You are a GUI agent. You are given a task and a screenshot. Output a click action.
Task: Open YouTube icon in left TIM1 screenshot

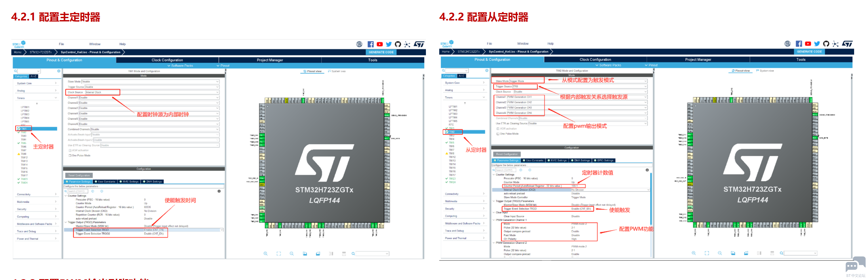click(x=380, y=44)
